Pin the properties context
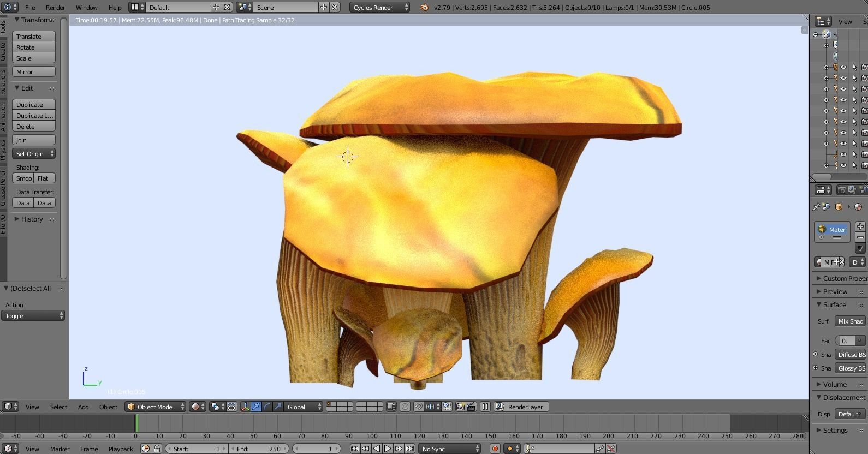Screen dimensions: 868x454 pos(816,207)
